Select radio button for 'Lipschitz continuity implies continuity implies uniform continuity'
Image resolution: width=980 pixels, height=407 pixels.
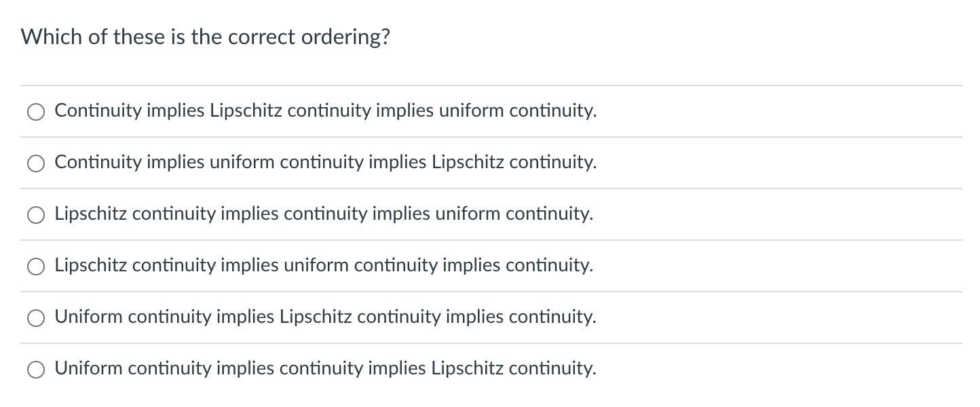pyautogui.click(x=36, y=214)
